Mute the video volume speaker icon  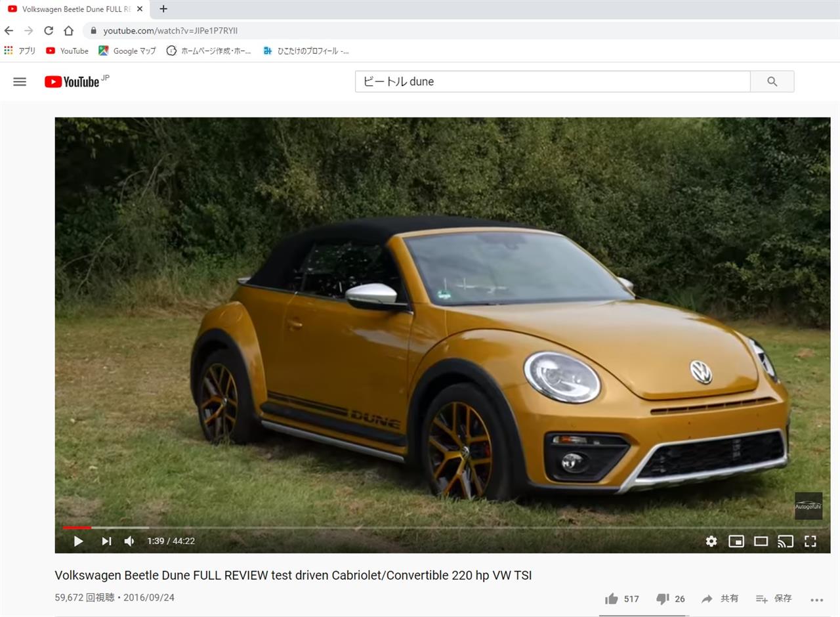(x=130, y=541)
